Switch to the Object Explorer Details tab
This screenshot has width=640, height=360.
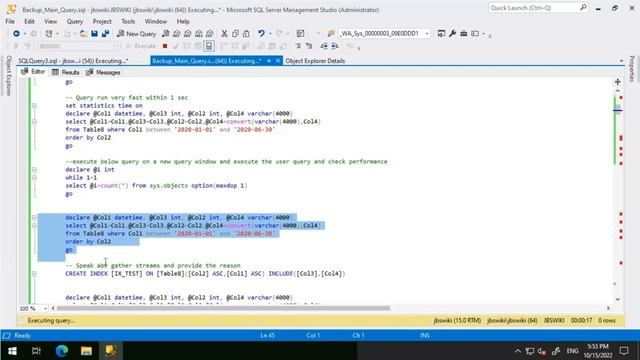tap(315, 61)
